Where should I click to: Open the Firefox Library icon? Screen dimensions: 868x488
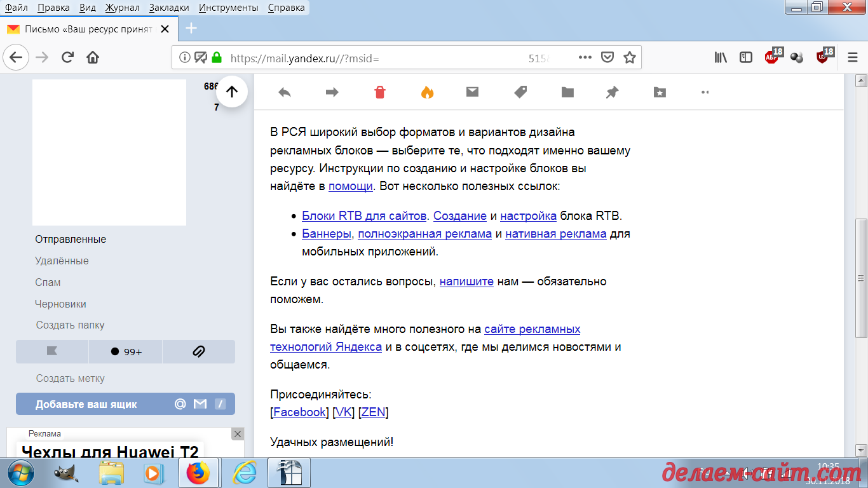(x=721, y=57)
